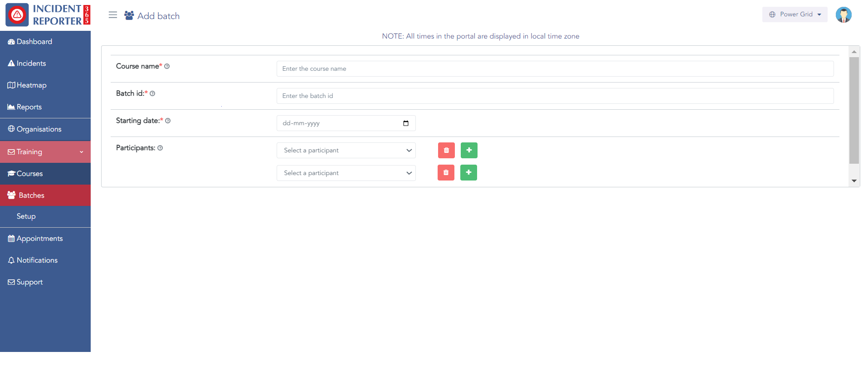Expand the first Select a participant dropdown

tap(346, 151)
